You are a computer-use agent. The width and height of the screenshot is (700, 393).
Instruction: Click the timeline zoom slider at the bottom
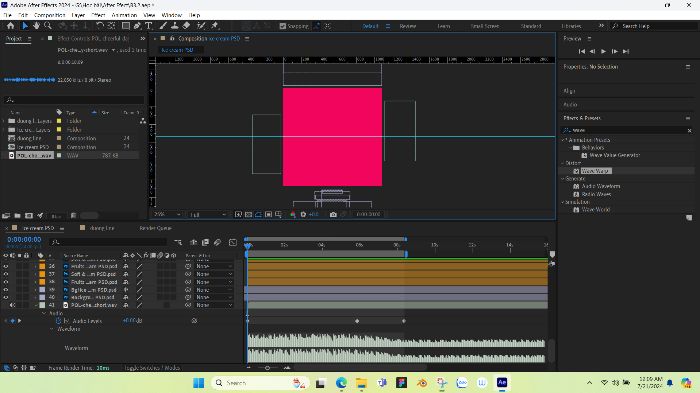click(x=267, y=368)
